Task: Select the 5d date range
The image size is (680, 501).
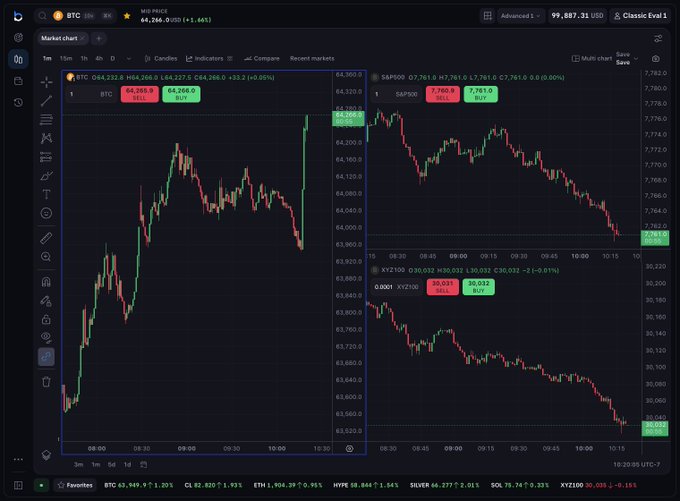Action: 111,465
